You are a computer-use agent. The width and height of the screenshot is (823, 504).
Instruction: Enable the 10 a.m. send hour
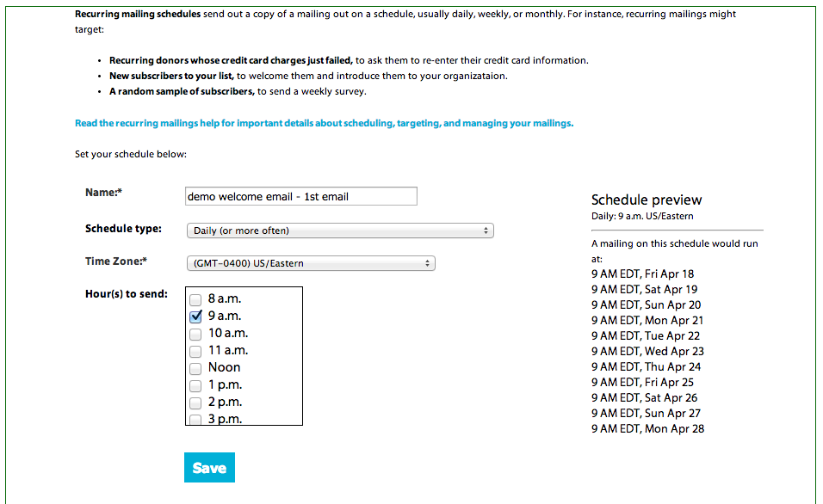pos(195,334)
